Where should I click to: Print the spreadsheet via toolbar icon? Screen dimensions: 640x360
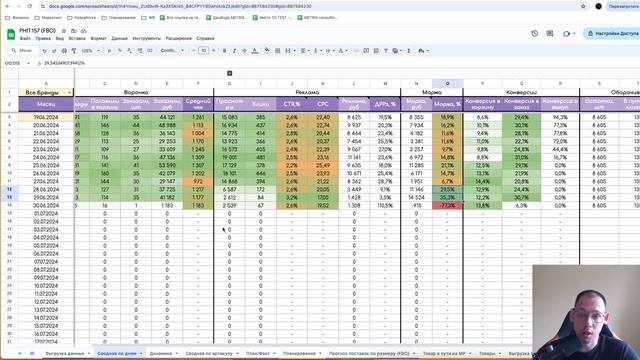[64, 51]
